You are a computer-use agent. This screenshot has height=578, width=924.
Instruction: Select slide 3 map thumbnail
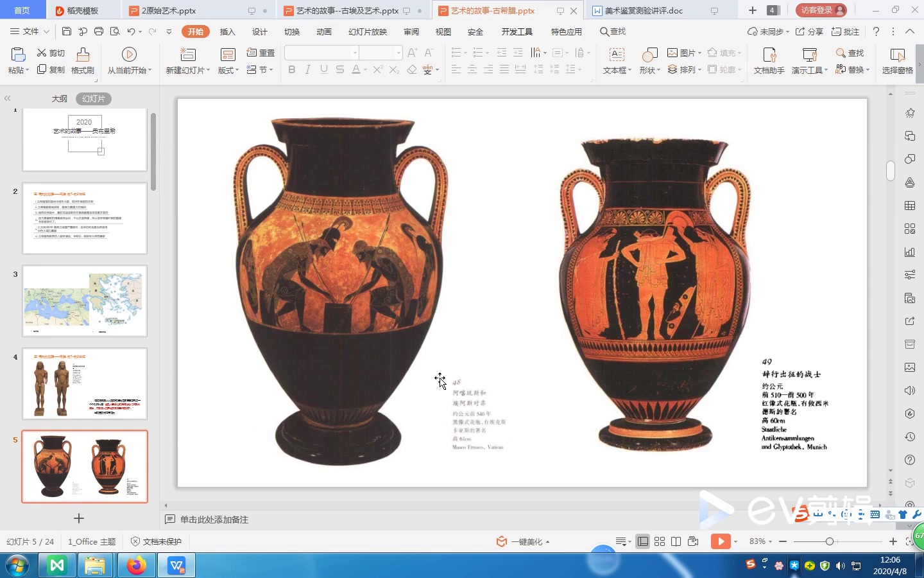point(85,301)
